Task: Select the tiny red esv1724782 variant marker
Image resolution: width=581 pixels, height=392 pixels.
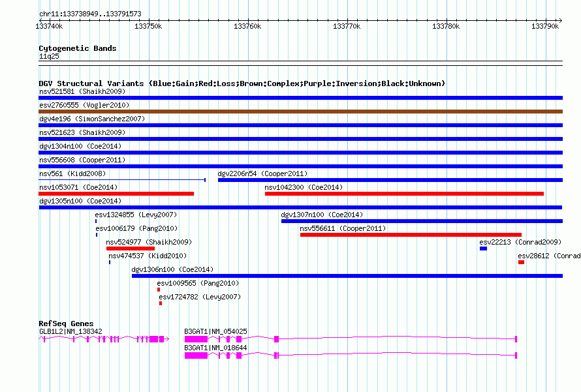Action: click(161, 303)
